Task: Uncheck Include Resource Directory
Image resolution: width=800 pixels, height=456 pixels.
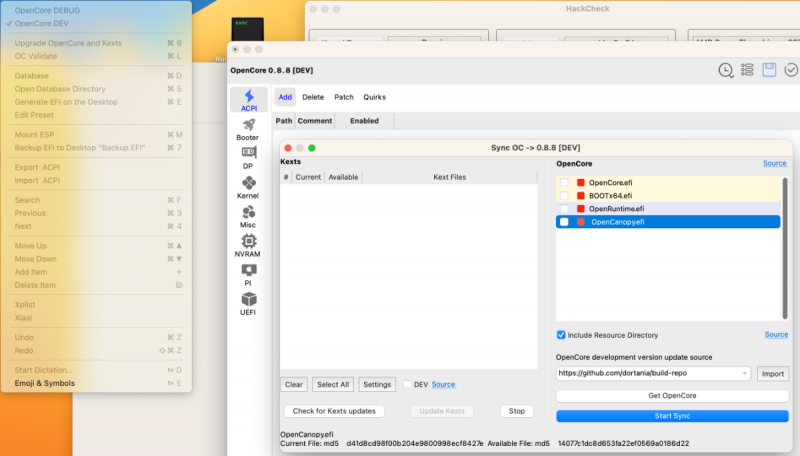Action: 561,335
